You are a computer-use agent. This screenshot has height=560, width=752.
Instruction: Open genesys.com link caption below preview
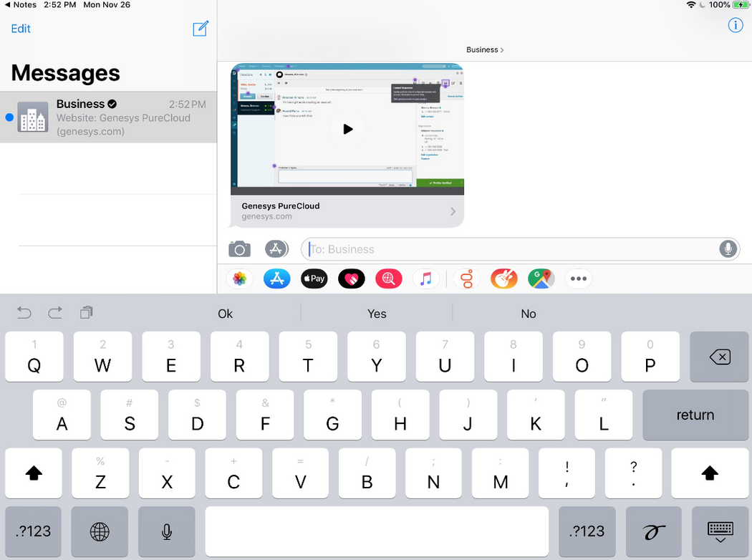coord(266,217)
